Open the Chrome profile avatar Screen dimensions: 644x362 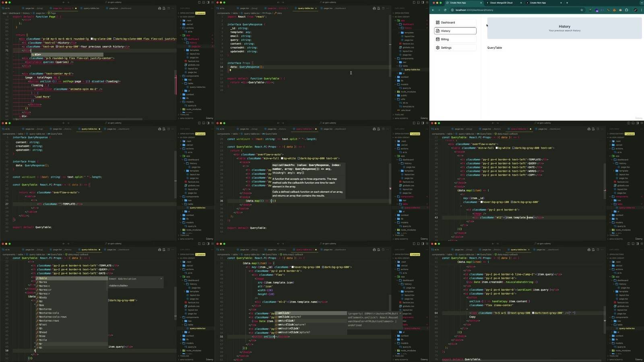click(636, 10)
